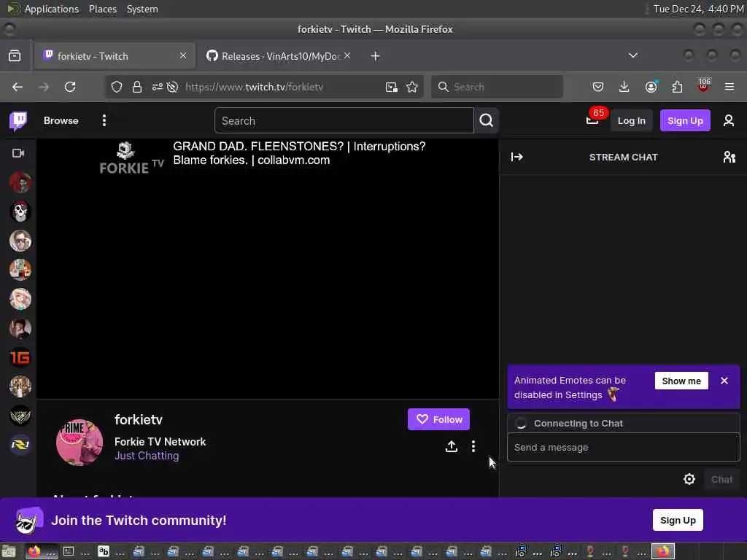Click the Firefox address bar URL

[x=255, y=87]
